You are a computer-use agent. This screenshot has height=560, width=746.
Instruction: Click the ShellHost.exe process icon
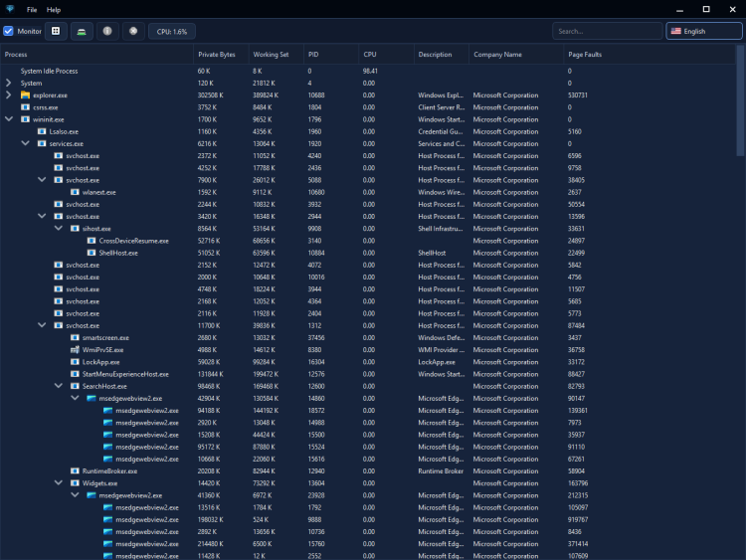click(x=92, y=253)
